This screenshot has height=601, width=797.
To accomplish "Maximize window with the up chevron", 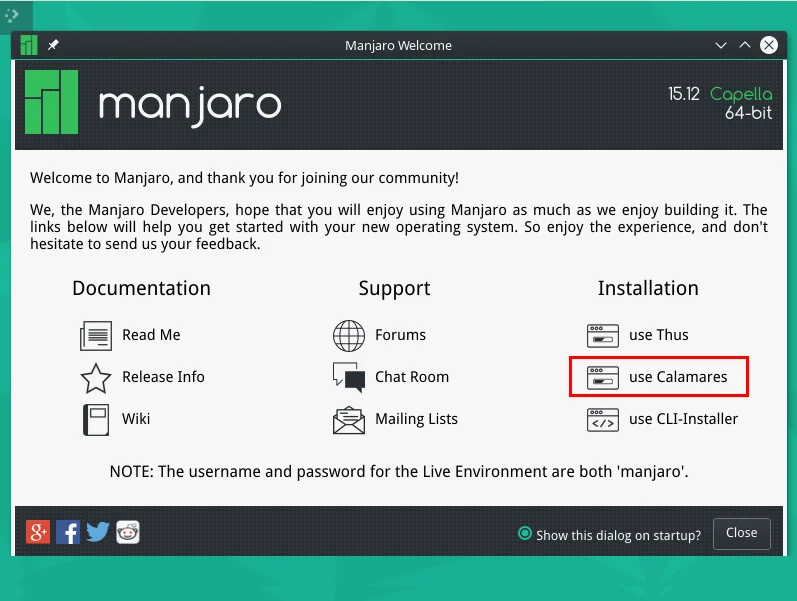I will tap(745, 45).
